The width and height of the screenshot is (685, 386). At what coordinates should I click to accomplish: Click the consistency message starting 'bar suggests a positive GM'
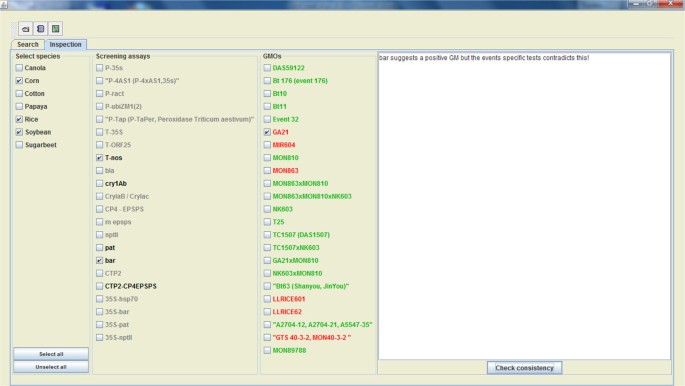tap(484, 58)
